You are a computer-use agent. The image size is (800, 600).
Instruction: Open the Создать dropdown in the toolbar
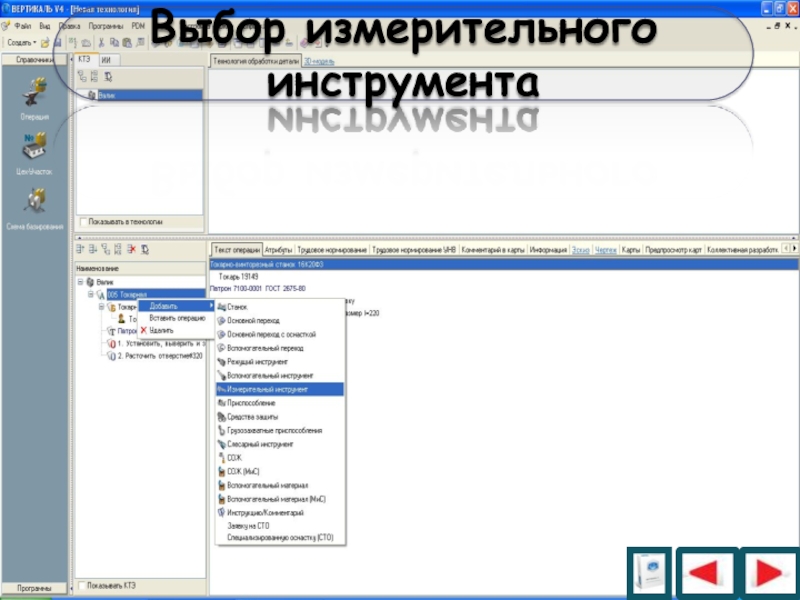click(x=22, y=43)
